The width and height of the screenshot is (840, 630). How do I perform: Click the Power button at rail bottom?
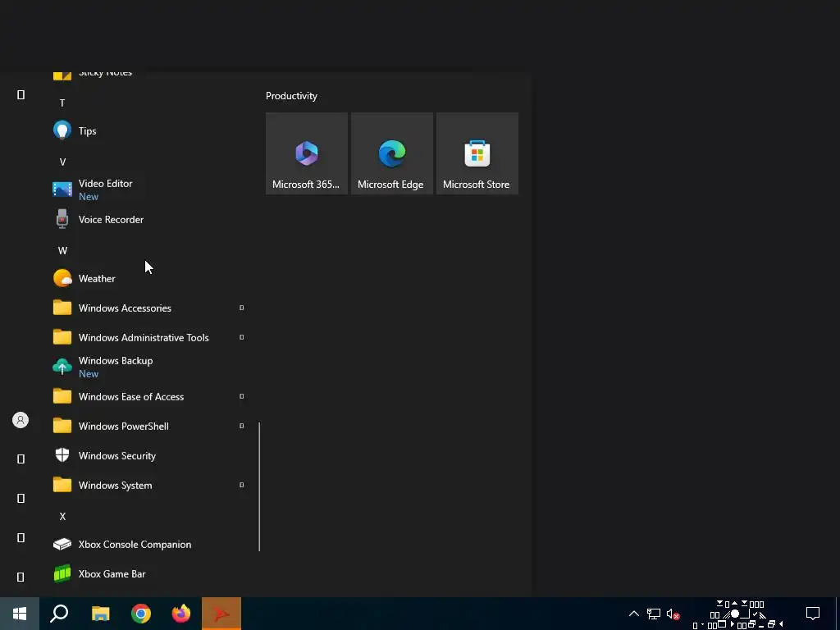pyautogui.click(x=21, y=577)
